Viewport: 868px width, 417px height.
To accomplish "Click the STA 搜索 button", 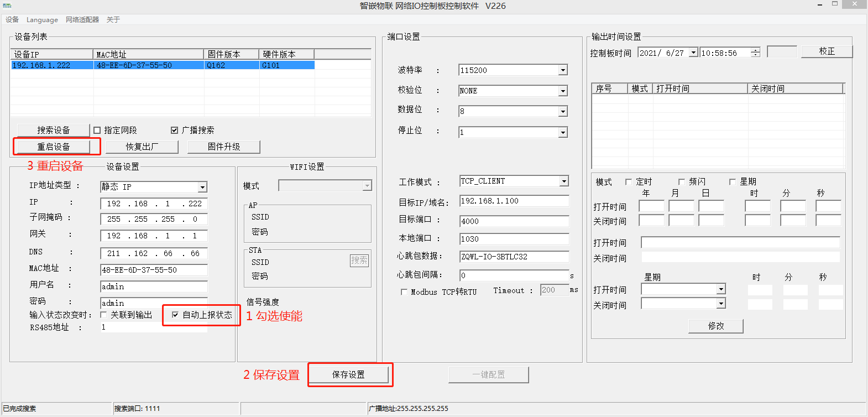I will pyautogui.click(x=359, y=260).
